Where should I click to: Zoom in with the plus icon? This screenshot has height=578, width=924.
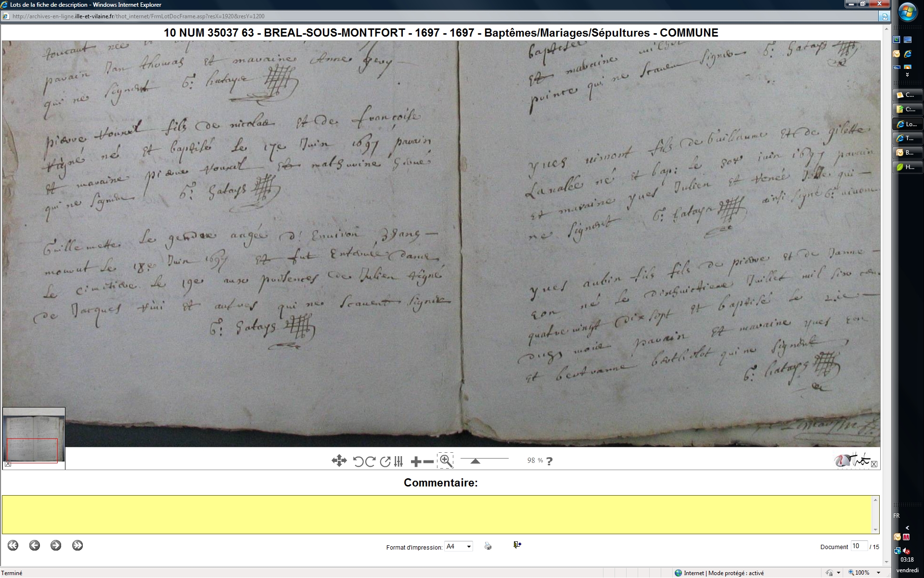416,462
